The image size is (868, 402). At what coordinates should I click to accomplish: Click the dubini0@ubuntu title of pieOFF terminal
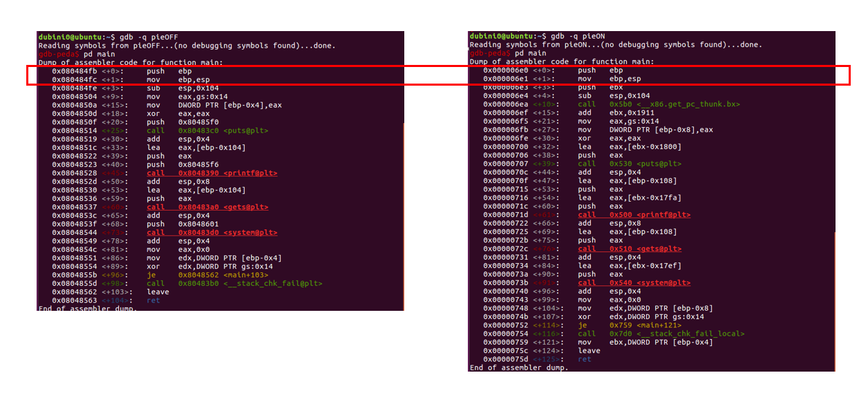[69, 36]
